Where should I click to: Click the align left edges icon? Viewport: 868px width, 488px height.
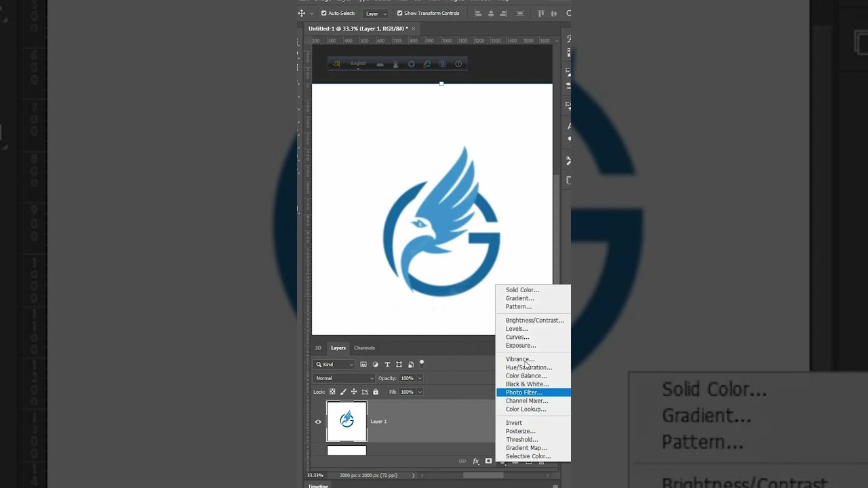coord(478,13)
